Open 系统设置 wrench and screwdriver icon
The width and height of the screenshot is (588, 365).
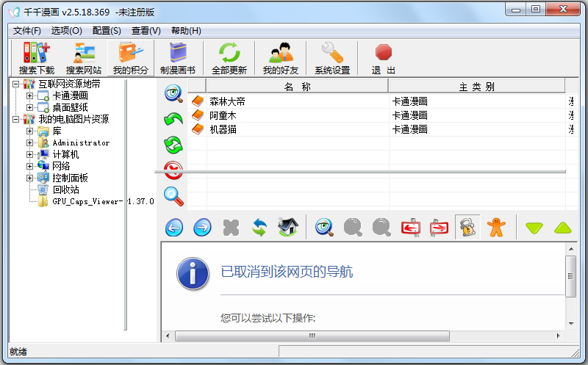tap(332, 58)
